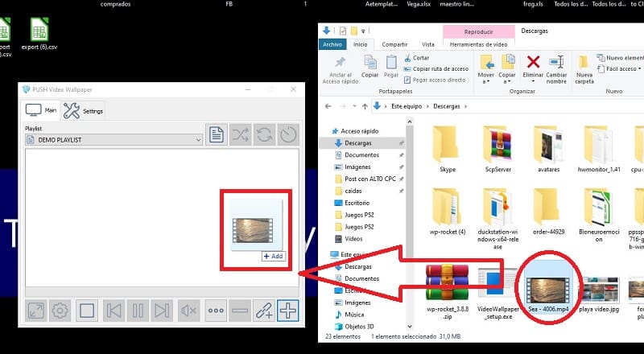
Task: Click the up-level arrow in File Explorer
Action: pos(365,106)
